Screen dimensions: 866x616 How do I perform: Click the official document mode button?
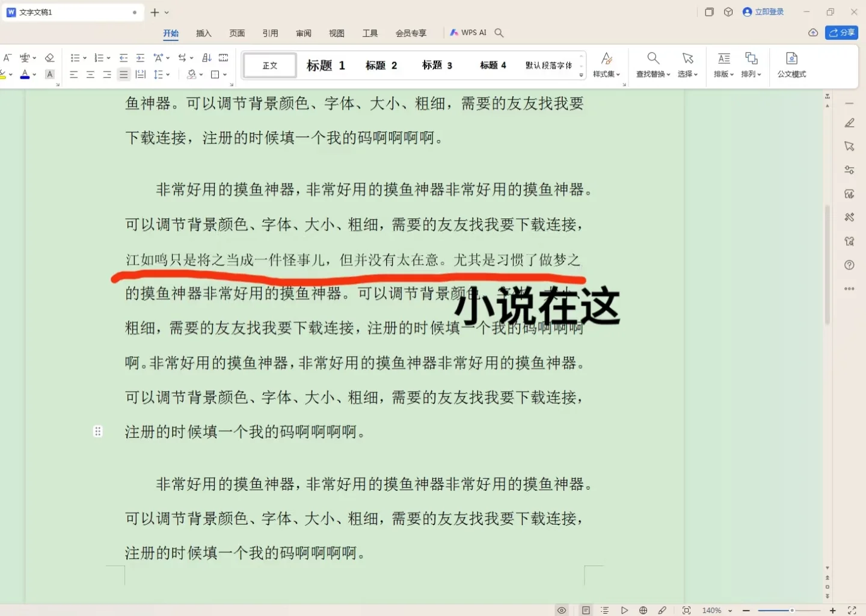pyautogui.click(x=791, y=65)
